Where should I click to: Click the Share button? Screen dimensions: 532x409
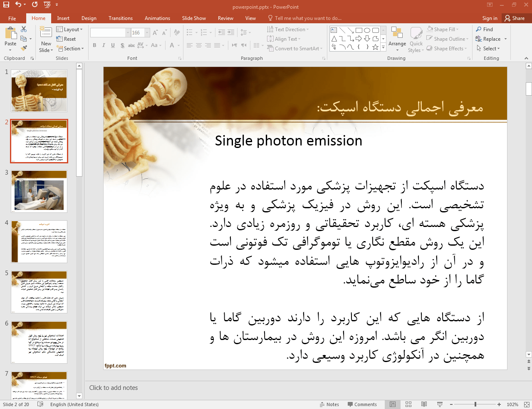pos(515,18)
